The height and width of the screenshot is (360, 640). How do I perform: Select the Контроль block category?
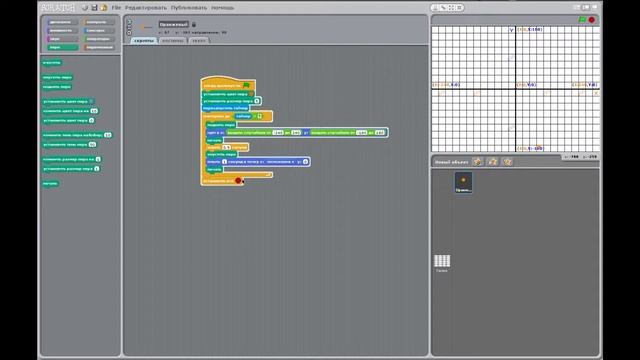pyautogui.click(x=99, y=22)
